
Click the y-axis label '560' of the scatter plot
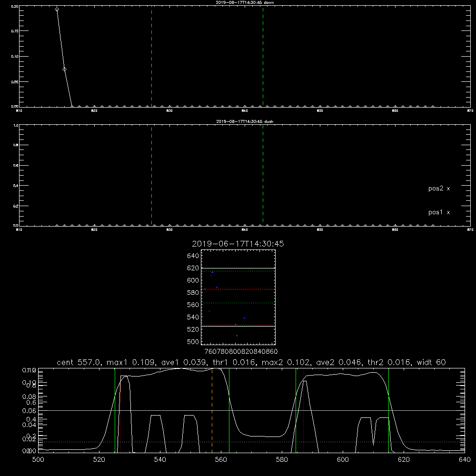pos(193,305)
